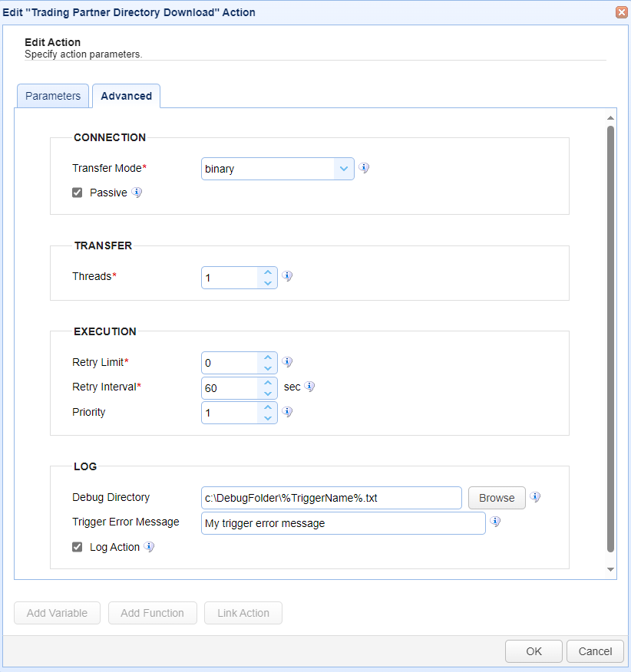Click info icon after Retry Interval sec

(x=309, y=386)
